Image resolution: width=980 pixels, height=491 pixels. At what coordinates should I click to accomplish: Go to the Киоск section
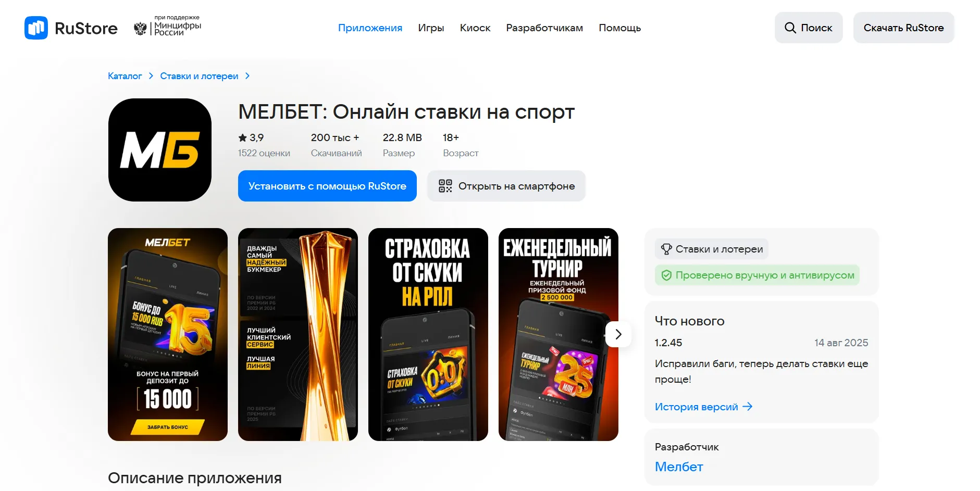[475, 28]
